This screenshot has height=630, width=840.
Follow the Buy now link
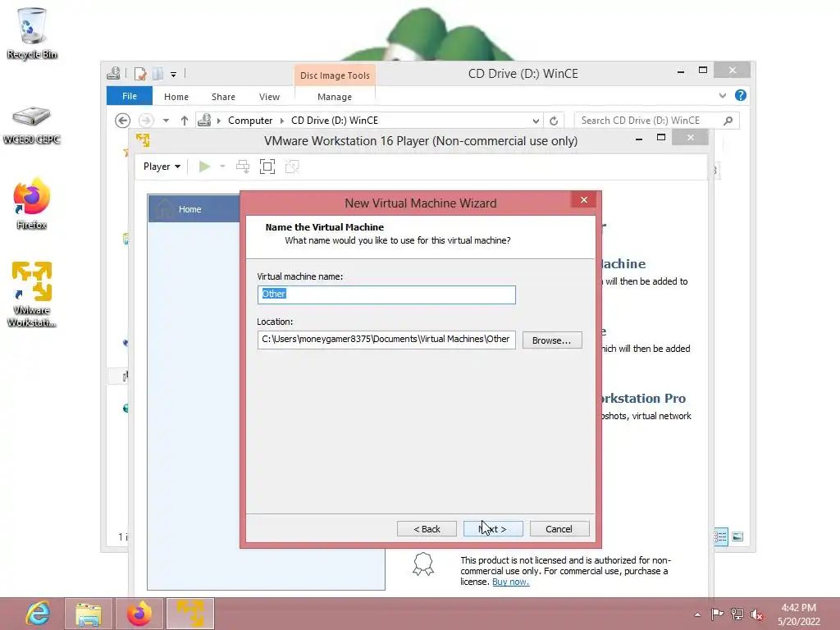pos(510,582)
